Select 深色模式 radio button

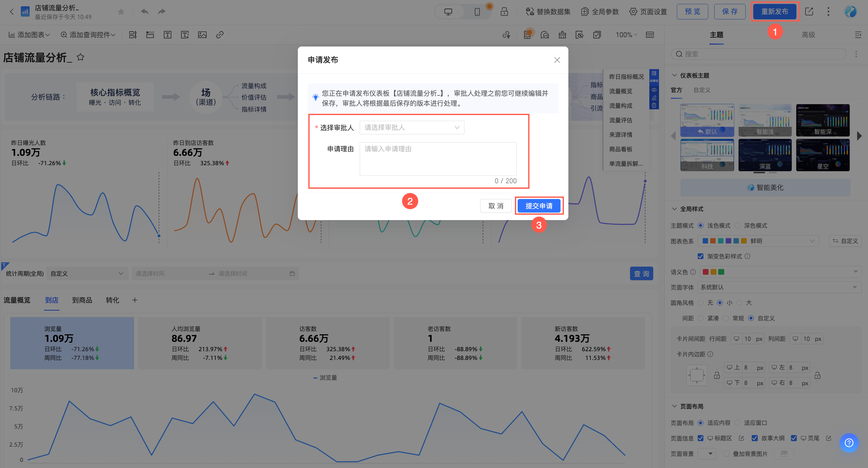pos(738,226)
